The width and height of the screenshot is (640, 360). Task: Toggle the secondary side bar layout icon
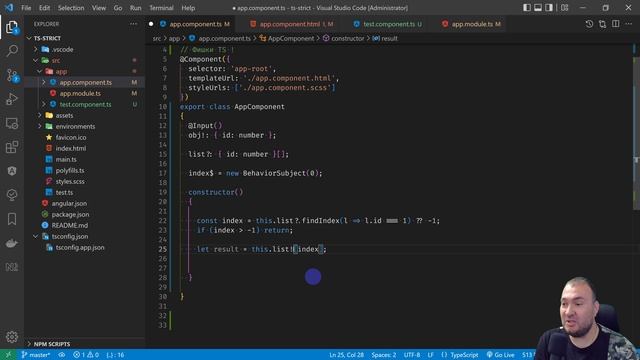click(549, 8)
